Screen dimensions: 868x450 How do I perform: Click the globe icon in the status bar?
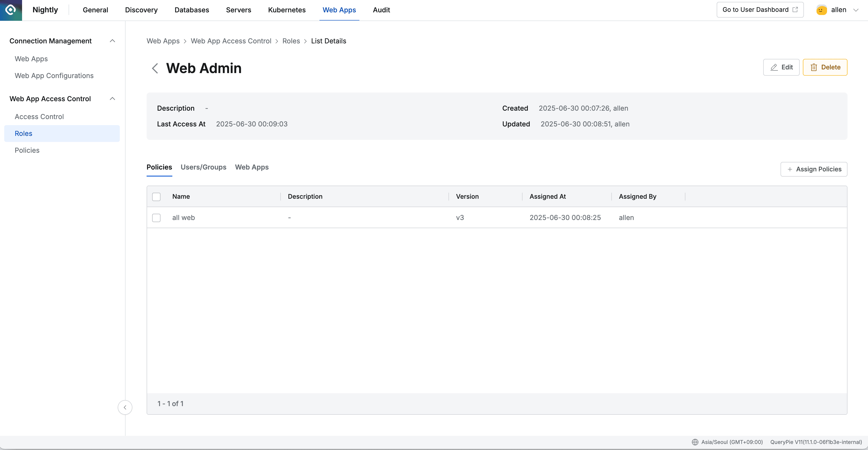click(x=695, y=442)
